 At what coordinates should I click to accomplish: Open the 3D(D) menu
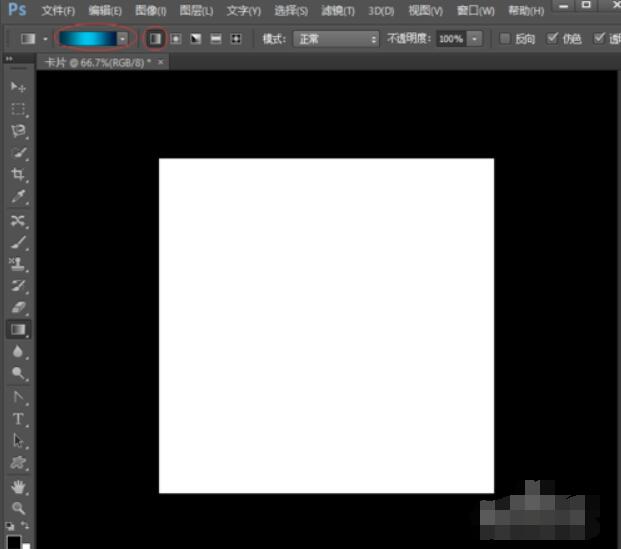(381, 11)
